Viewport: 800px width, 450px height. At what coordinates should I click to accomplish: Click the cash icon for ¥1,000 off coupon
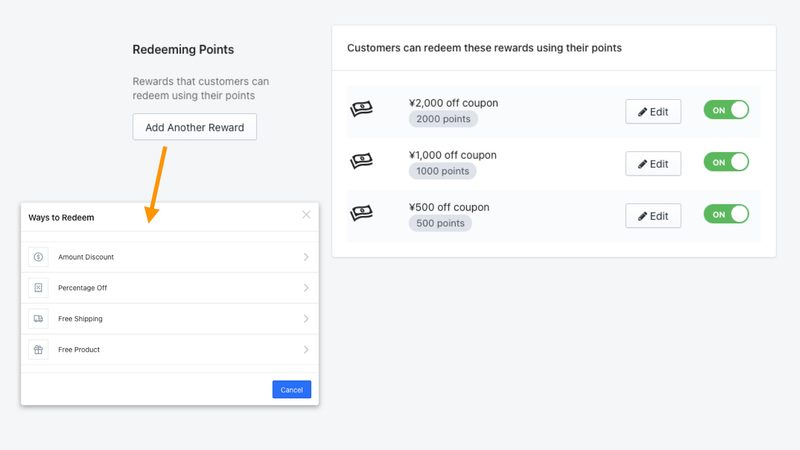coord(361,161)
